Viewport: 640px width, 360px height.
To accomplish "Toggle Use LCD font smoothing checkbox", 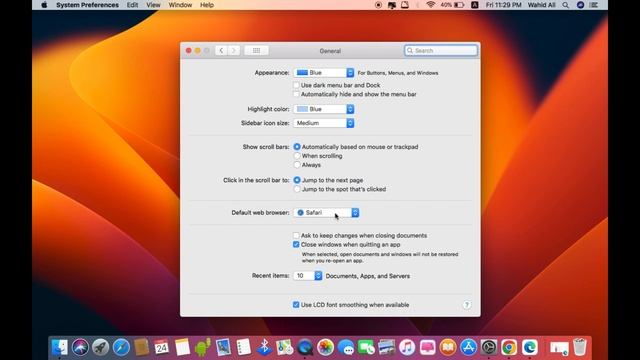I will click(x=296, y=305).
